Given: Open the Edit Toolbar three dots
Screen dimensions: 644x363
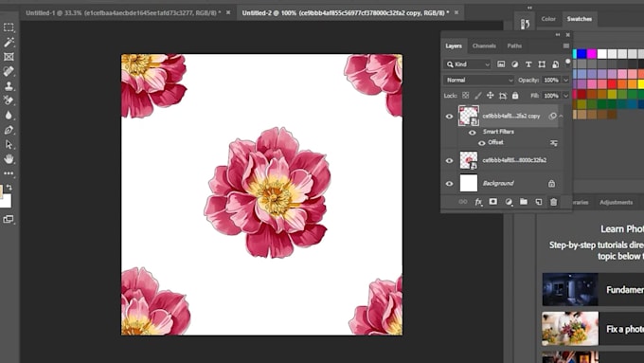Looking at the screenshot, I should (x=9, y=173).
